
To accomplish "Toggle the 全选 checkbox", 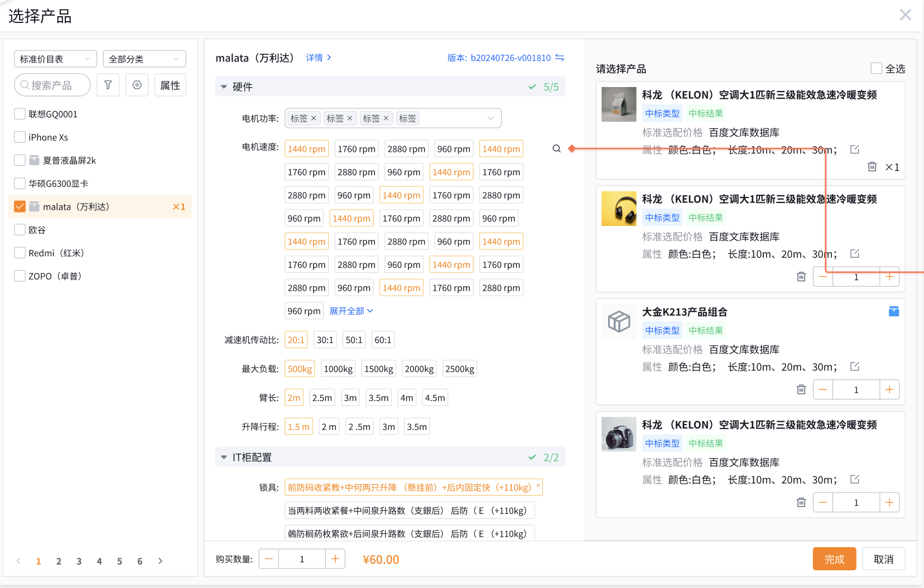I will [877, 68].
